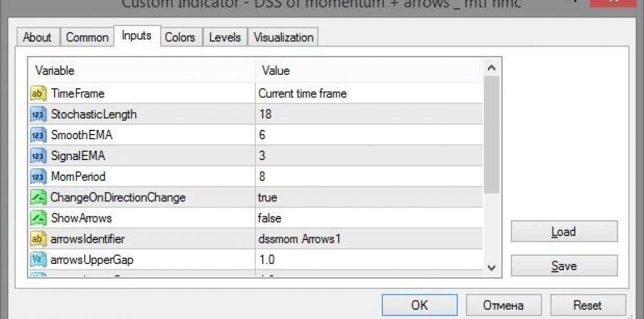Go to the Levels tab
The image size is (644, 319).
click(225, 37)
